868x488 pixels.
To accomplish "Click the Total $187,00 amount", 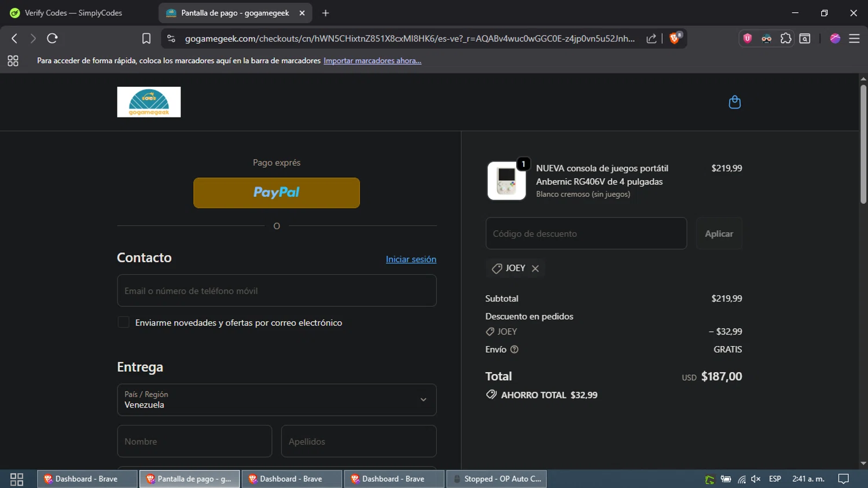I will point(722,376).
